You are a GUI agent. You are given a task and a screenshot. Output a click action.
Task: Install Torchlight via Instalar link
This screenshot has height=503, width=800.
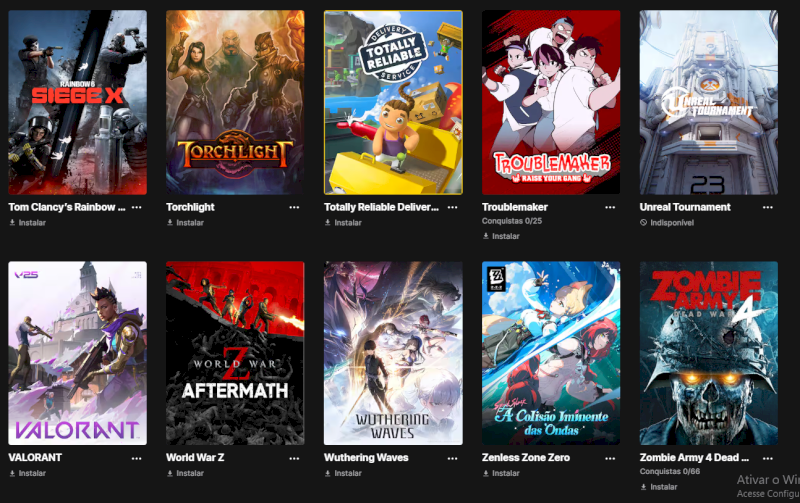tap(185, 223)
